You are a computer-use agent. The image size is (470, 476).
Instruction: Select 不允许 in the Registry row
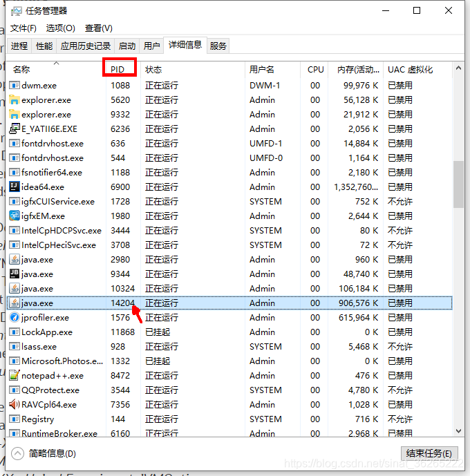point(400,419)
